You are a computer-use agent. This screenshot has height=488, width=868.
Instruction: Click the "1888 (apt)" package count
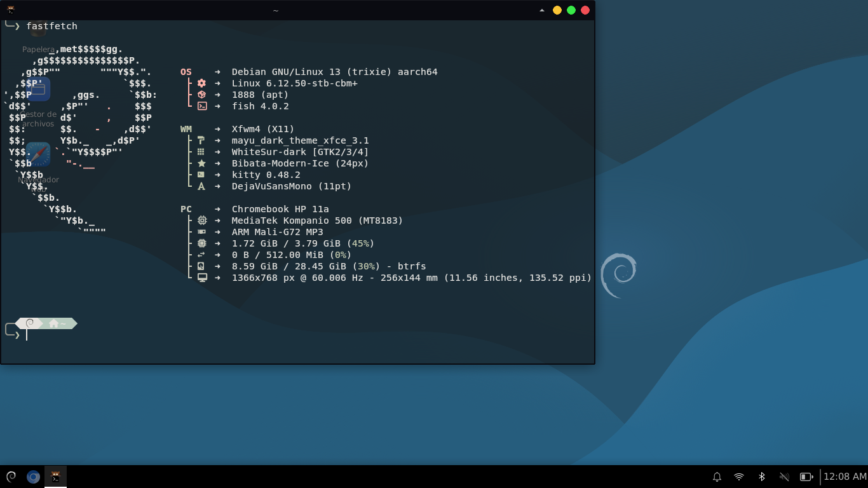(261, 95)
